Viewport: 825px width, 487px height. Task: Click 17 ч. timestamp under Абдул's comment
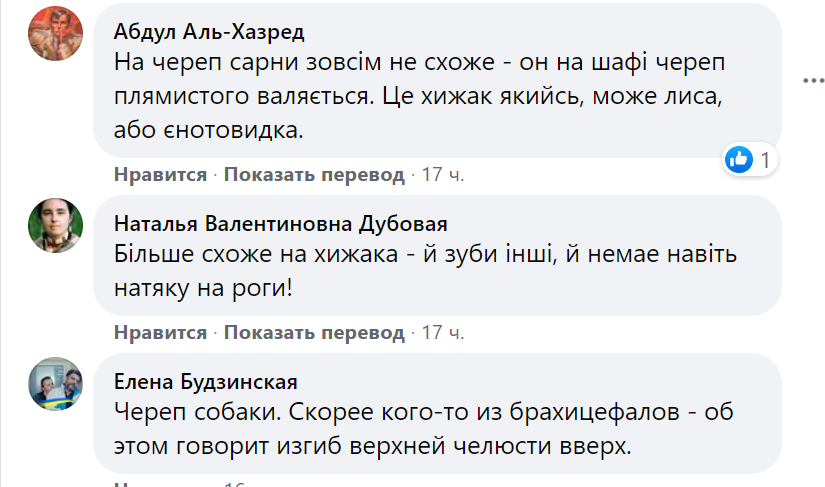(443, 174)
